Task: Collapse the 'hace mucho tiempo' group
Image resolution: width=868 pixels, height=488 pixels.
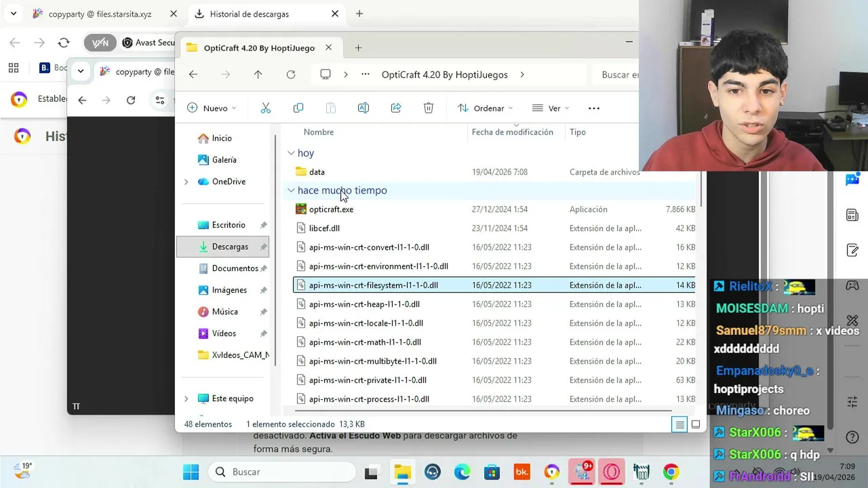Action: click(x=291, y=190)
